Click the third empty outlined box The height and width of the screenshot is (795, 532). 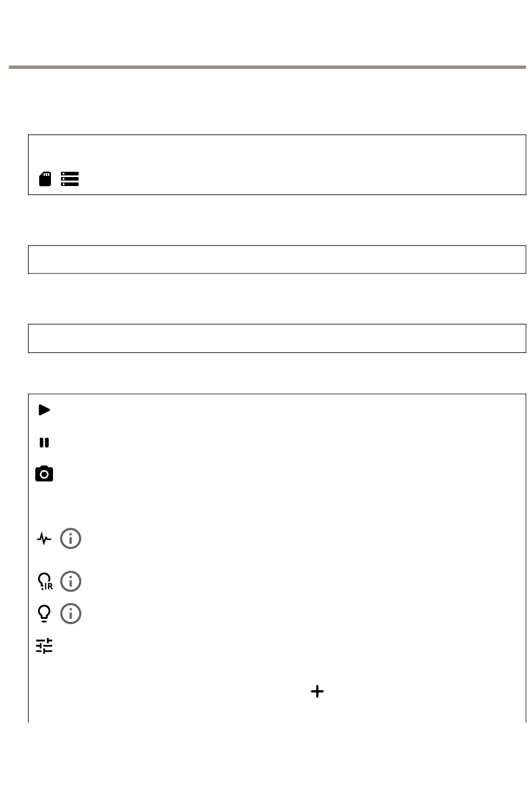click(277, 338)
